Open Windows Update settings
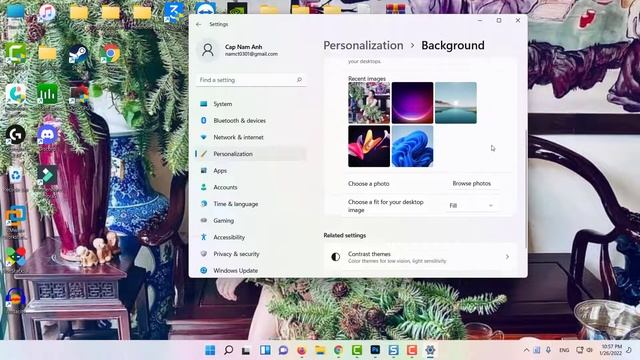The width and height of the screenshot is (640, 360). pyautogui.click(x=251, y=270)
